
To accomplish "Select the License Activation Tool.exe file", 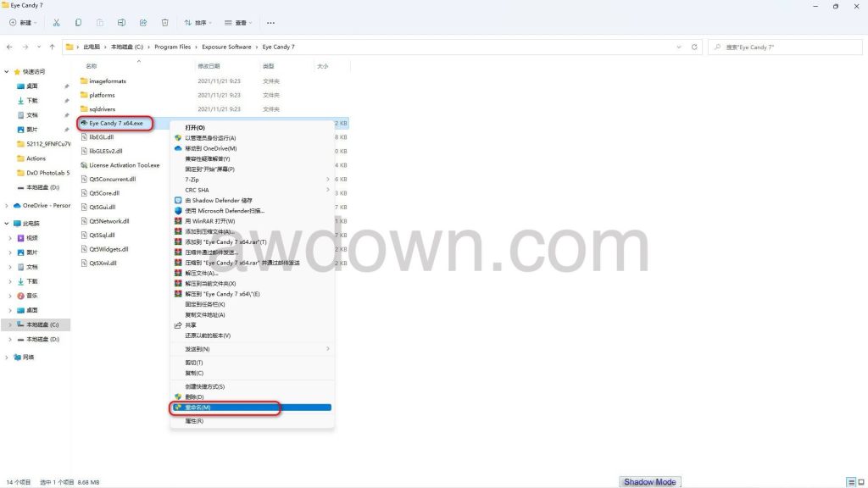I will [x=124, y=165].
